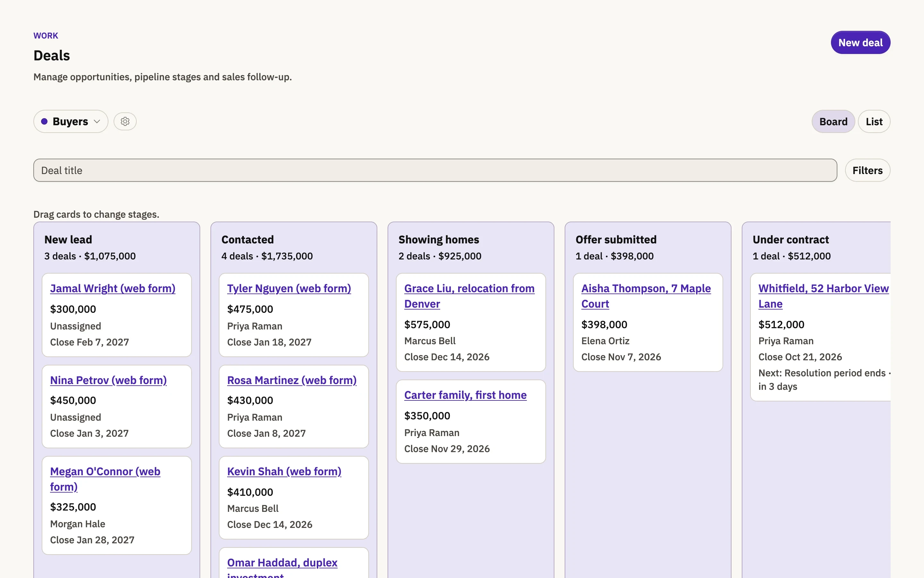Click "4 deals · $1,735,000" summary
The height and width of the screenshot is (578, 924).
point(267,256)
